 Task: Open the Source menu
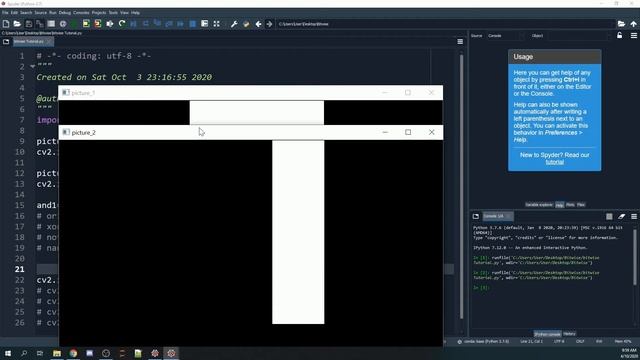[40, 13]
